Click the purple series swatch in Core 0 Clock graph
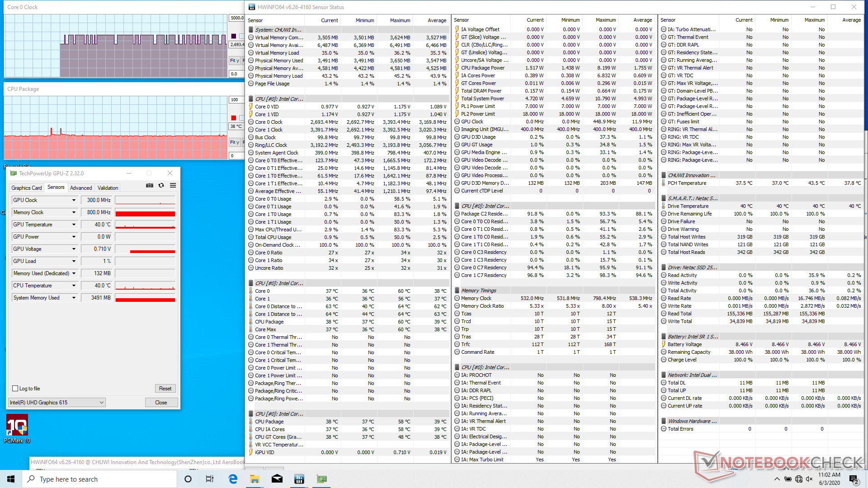This screenshot has height=488, width=868. tap(234, 36)
